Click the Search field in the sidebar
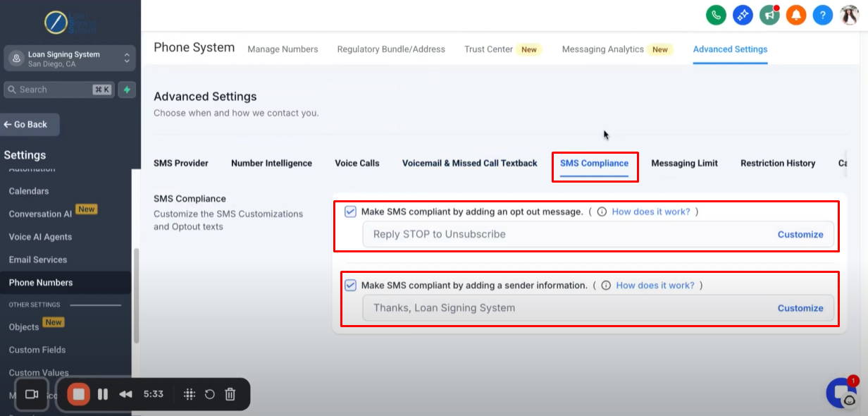 click(x=59, y=90)
